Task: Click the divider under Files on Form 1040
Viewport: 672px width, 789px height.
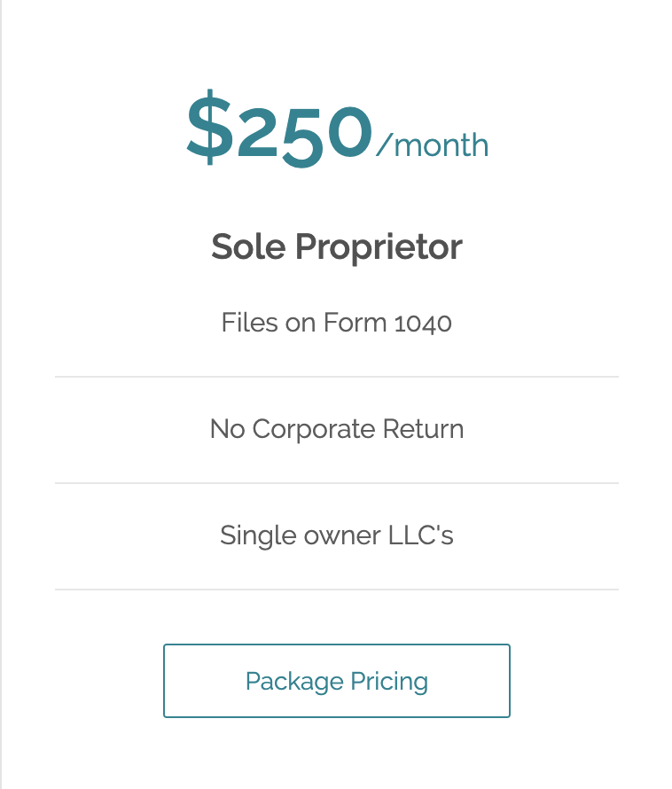Action: [x=336, y=377]
